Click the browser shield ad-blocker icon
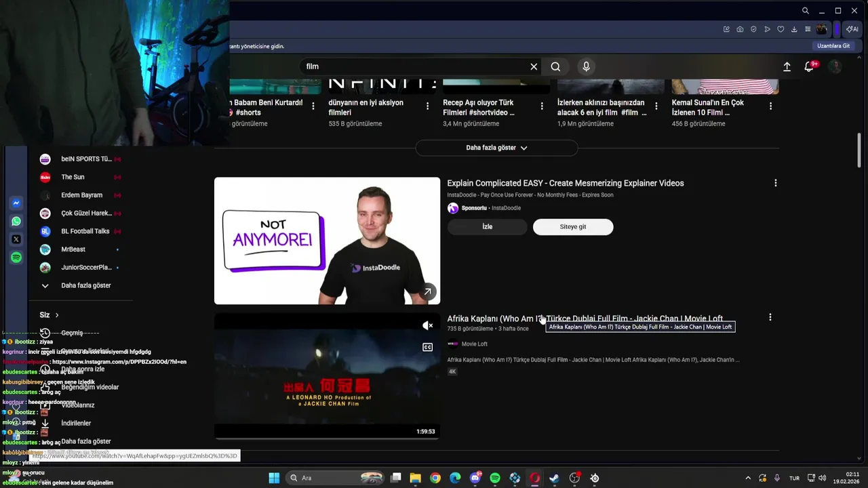The width and height of the screenshot is (868, 488). [753, 29]
